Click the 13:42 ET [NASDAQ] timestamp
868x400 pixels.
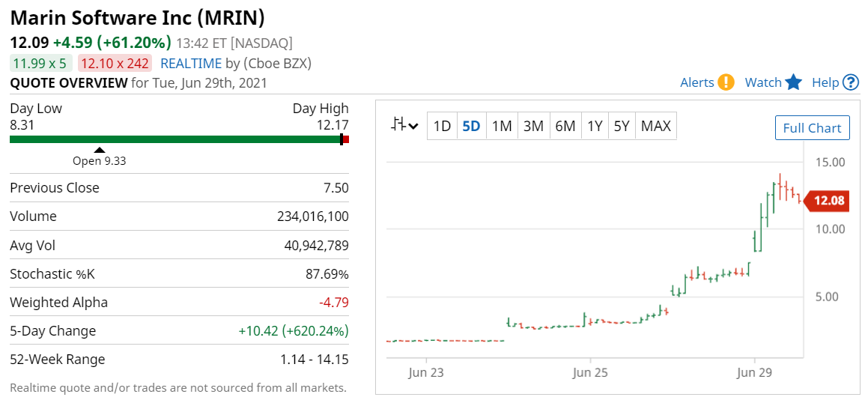(234, 43)
